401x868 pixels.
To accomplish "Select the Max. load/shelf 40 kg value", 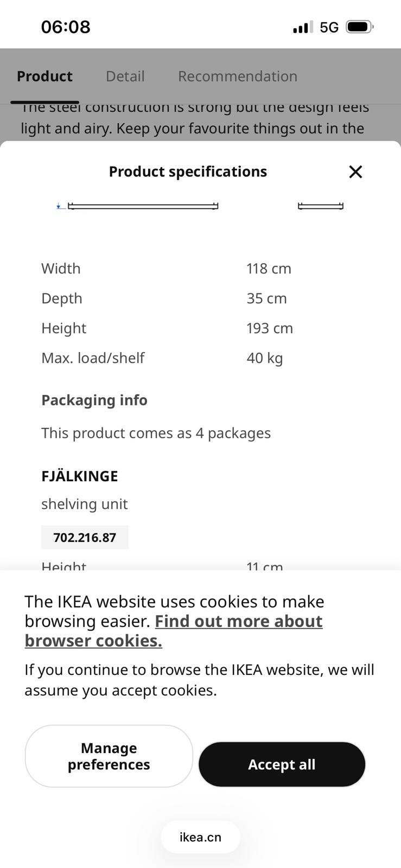I will [265, 358].
